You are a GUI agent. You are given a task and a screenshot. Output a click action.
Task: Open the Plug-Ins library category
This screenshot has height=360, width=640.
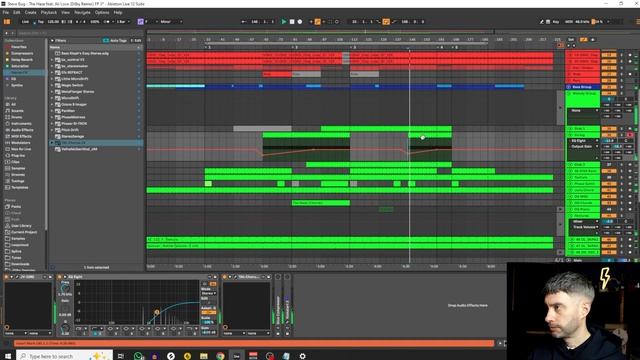(x=18, y=156)
